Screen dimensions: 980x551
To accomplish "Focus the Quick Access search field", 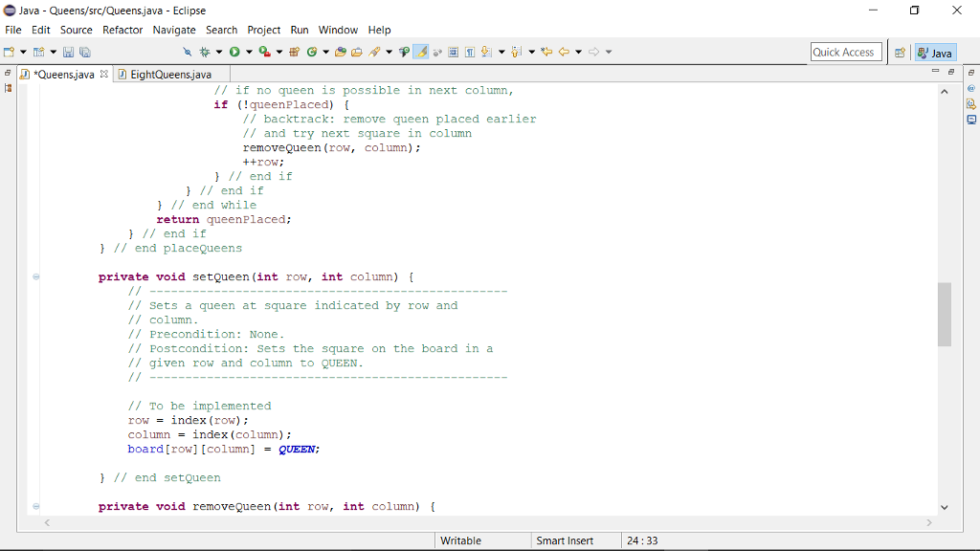I will point(846,52).
